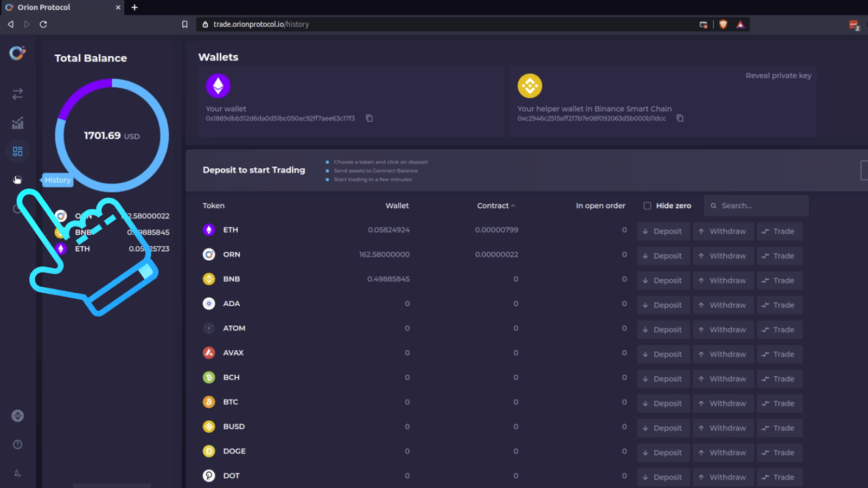
Task: Deposit DOGE tokens
Action: point(663,453)
